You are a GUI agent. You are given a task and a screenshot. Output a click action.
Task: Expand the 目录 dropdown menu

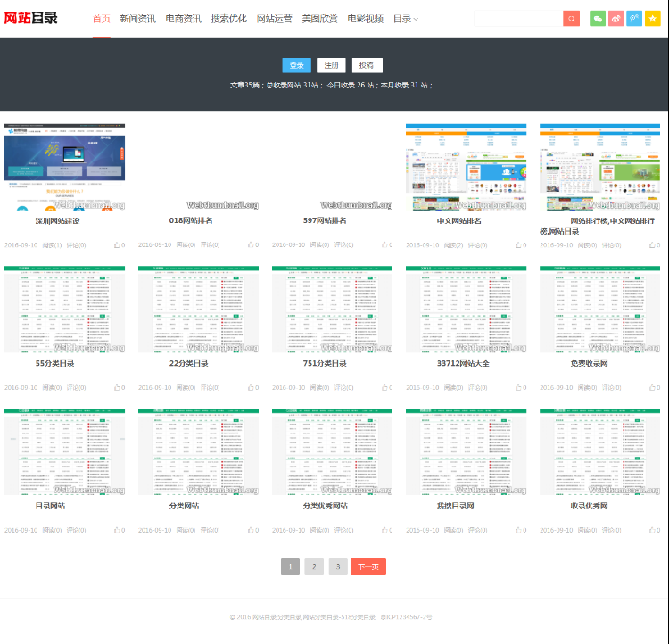point(405,19)
